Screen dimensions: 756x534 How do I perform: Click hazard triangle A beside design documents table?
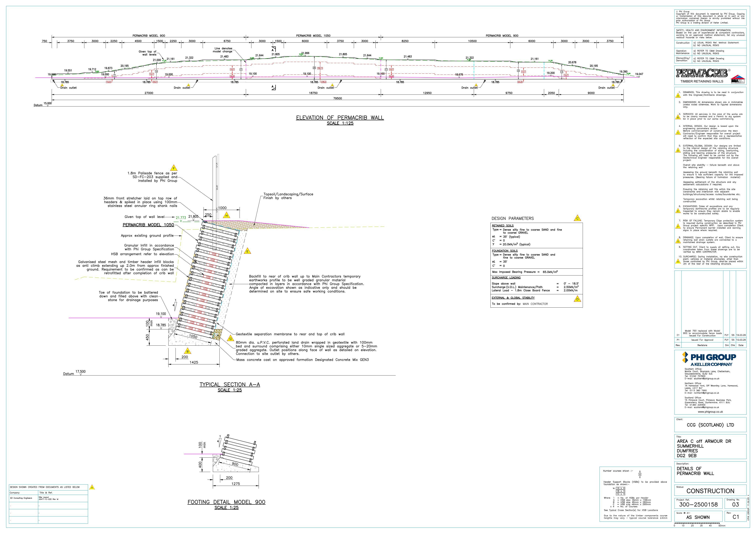(x=92, y=487)
